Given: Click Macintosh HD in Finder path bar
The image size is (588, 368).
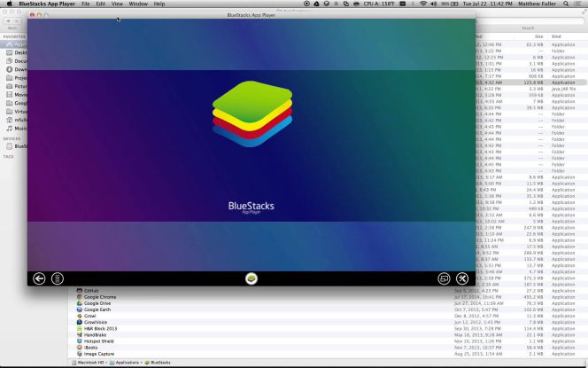Looking at the screenshot, I should point(90,363).
